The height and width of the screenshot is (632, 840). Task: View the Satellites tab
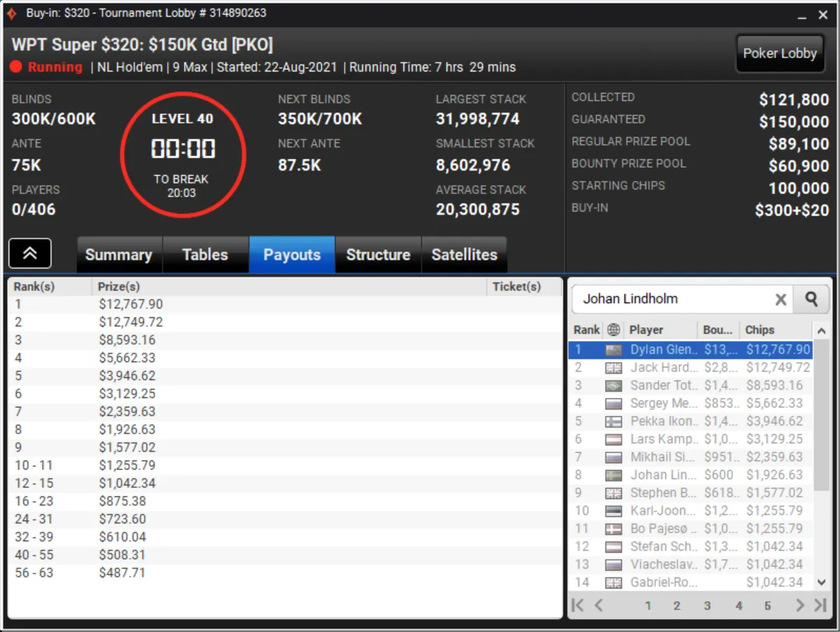pos(464,255)
